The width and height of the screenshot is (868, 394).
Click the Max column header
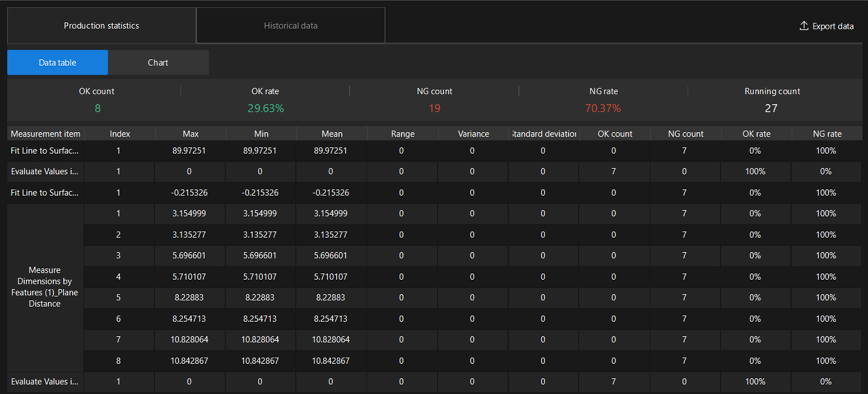190,133
